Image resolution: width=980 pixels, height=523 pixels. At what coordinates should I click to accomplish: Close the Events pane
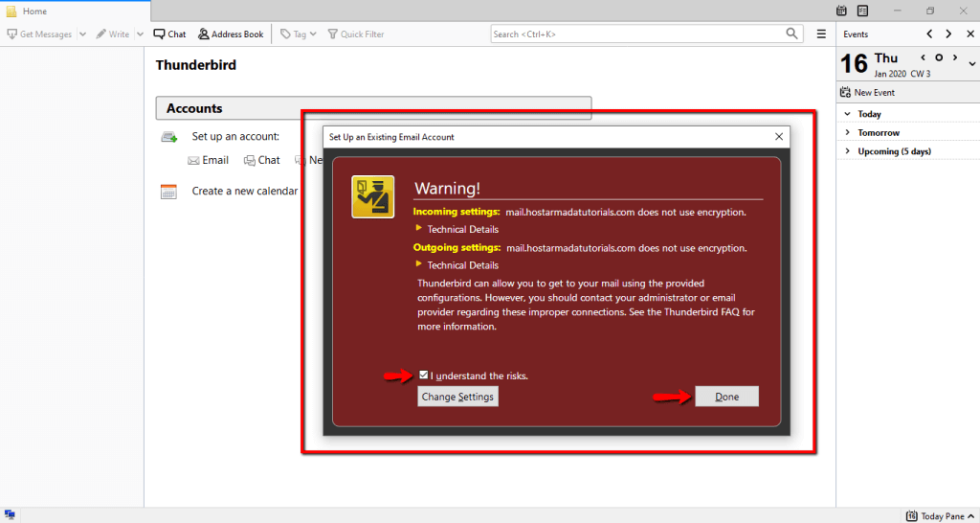pyautogui.click(x=970, y=34)
